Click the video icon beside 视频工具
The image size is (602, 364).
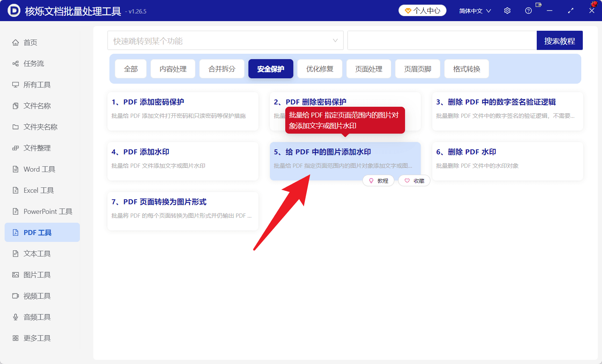(x=15, y=296)
